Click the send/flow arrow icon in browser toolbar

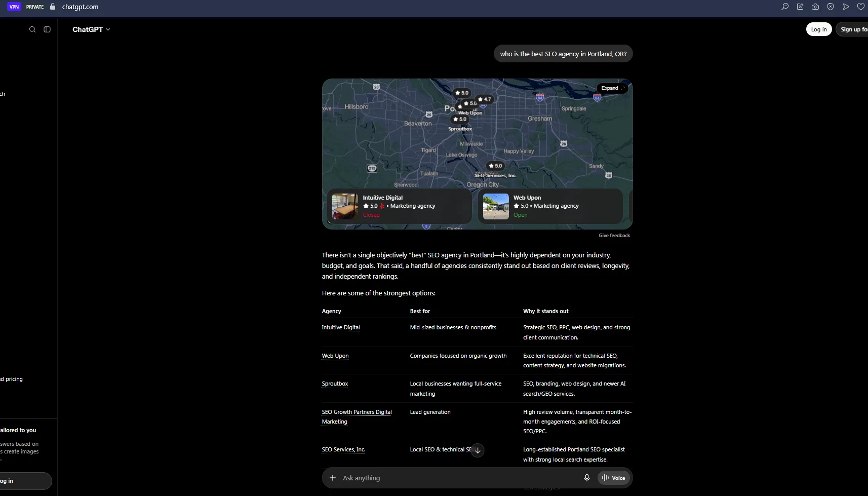846,7
